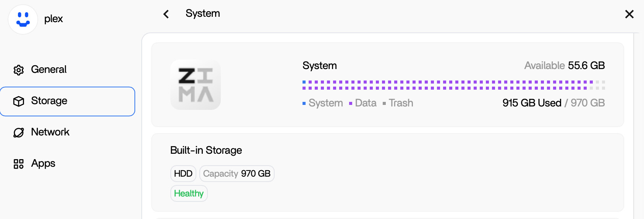This screenshot has width=644, height=219.
Task: Click the Apps grid icon
Action: [19, 164]
